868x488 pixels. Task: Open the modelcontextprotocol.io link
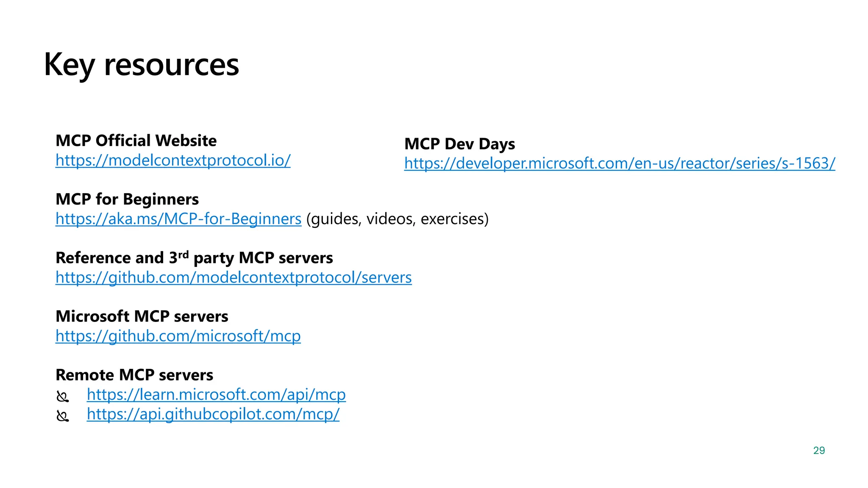pos(173,160)
